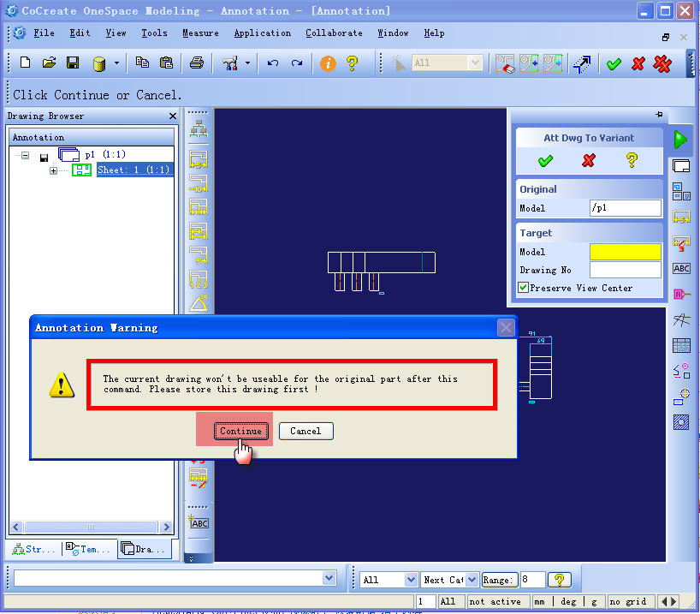Open the Edit menu

pos(80,33)
